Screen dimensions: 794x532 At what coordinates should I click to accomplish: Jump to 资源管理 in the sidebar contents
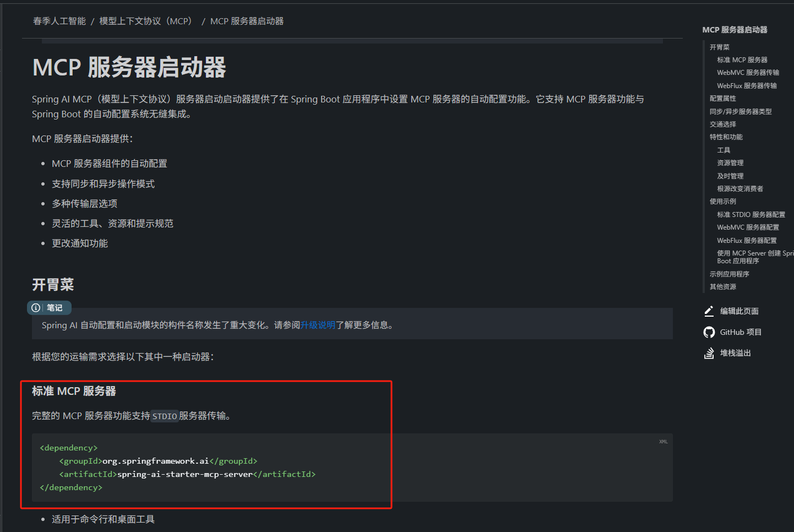[730, 163]
